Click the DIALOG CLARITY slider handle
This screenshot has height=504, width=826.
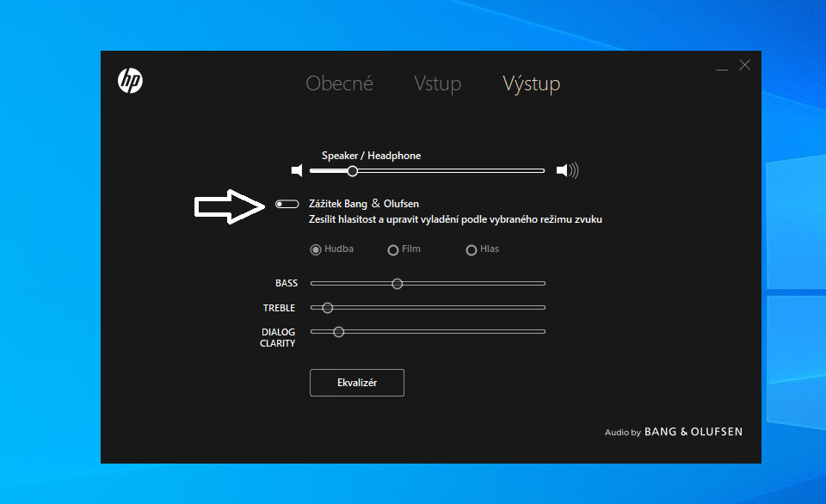point(339,332)
